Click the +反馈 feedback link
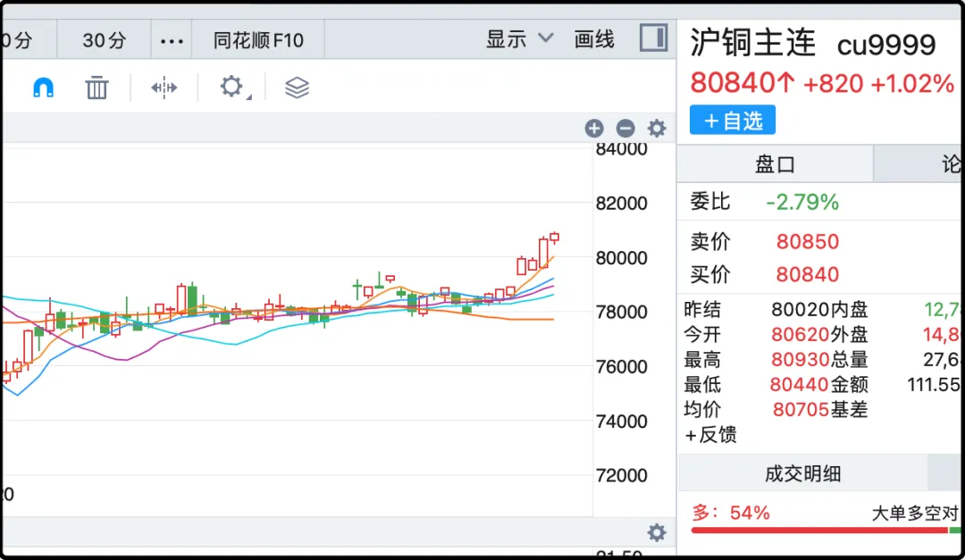The height and width of the screenshot is (560, 965). click(x=711, y=435)
